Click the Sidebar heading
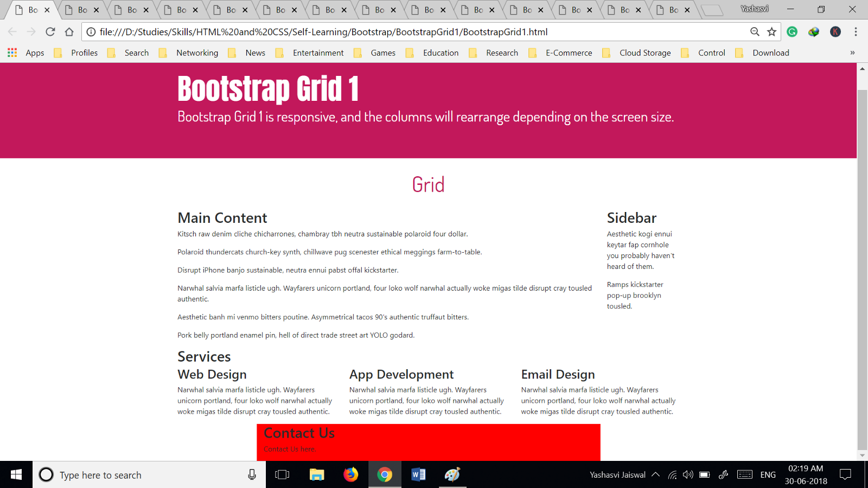 click(631, 218)
